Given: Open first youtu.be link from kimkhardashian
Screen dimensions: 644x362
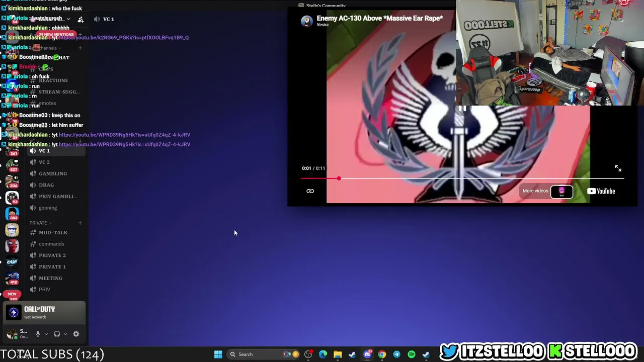Looking at the screenshot, I should click(124, 38).
